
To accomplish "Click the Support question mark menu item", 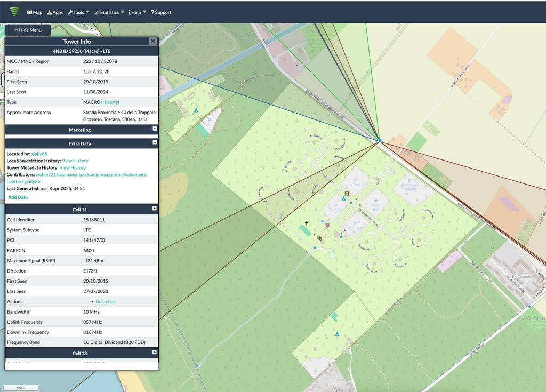I will tap(161, 12).
